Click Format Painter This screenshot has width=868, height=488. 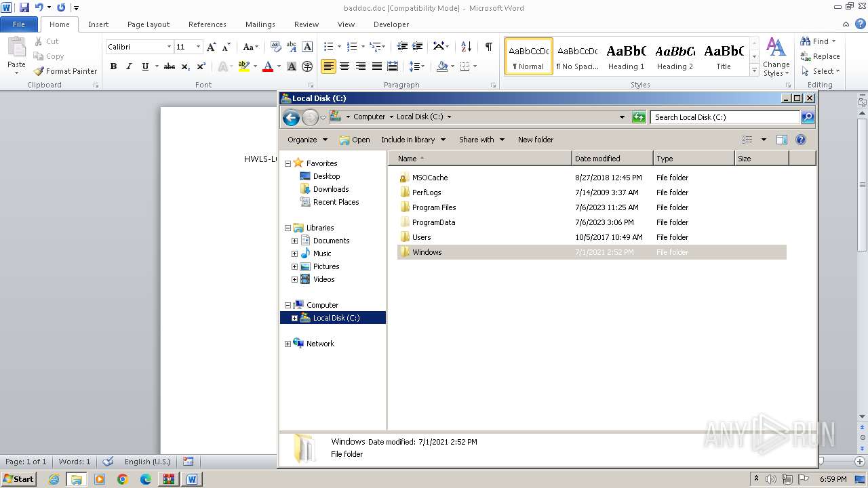point(65,71)
